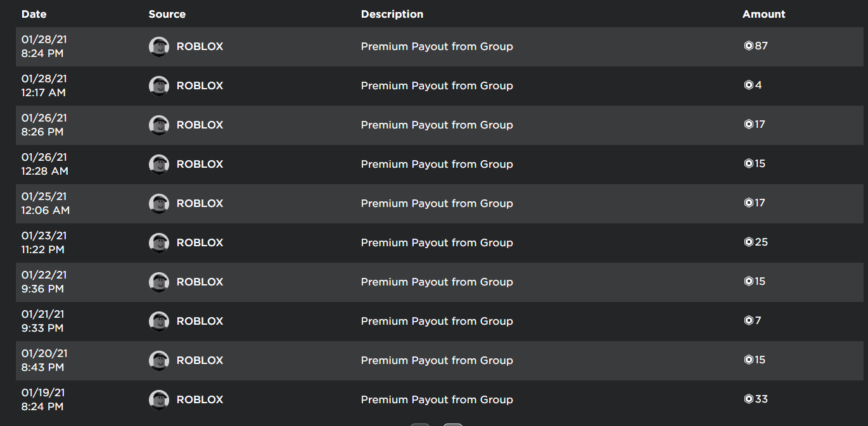This screenshot has width=868, height=426.
Task: Select the Premium Payout description dated 01/21/21
Action: [437, 322]
